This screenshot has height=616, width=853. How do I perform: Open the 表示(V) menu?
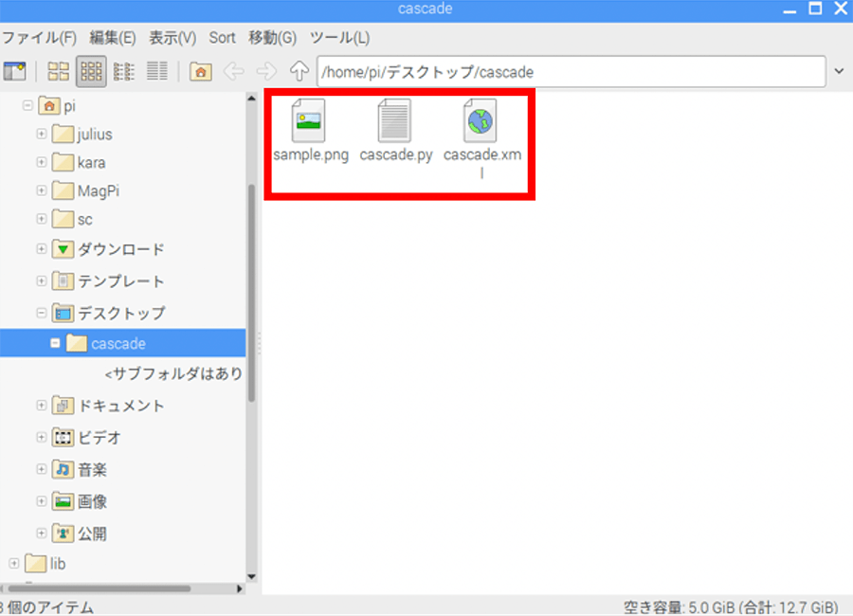(172, 38)
